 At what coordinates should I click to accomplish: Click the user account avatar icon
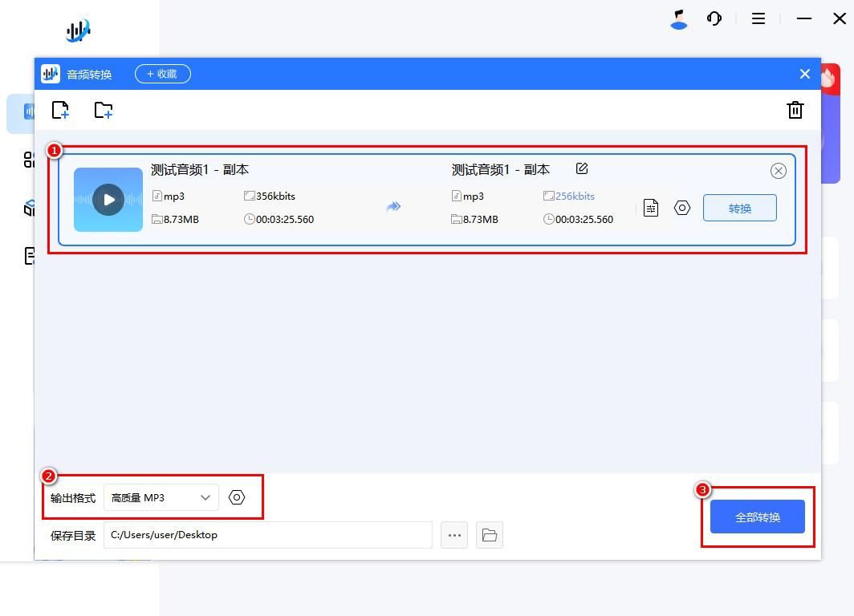tap(679, 19)
